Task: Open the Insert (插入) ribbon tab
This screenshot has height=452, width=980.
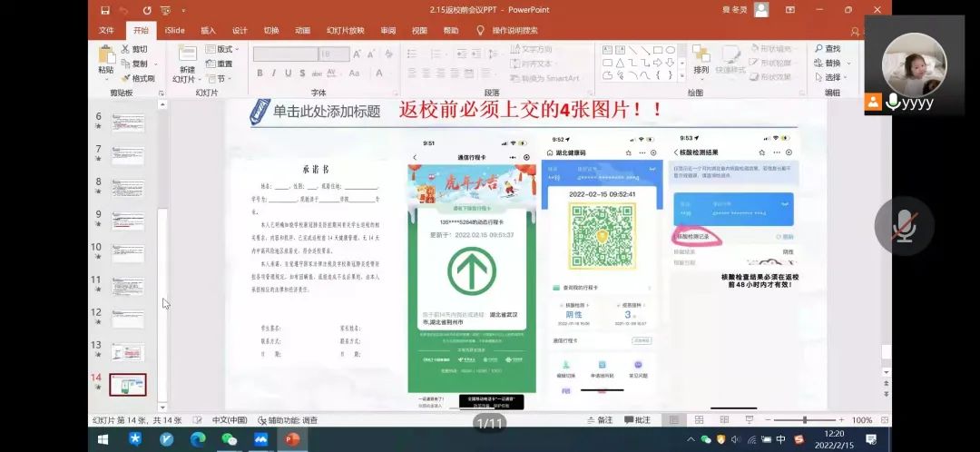Action: tap(208, 30)
